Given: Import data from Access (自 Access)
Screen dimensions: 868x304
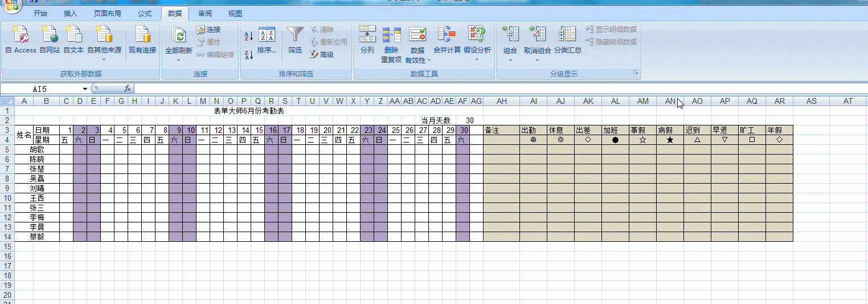Looking at the screenshot, I should click(x=21, y=39).
